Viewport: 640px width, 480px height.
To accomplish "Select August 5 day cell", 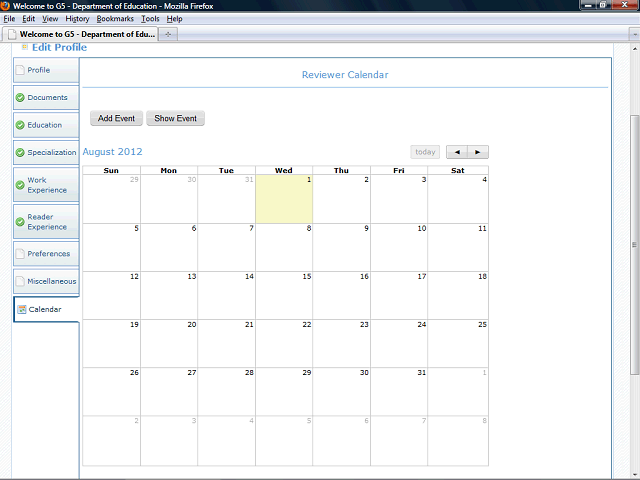I will coord(111,247).
